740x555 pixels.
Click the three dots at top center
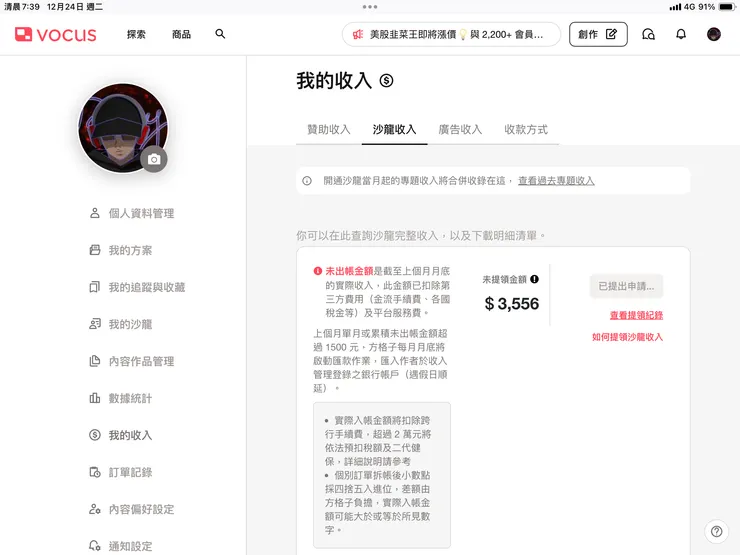click(x=370, y=7)
